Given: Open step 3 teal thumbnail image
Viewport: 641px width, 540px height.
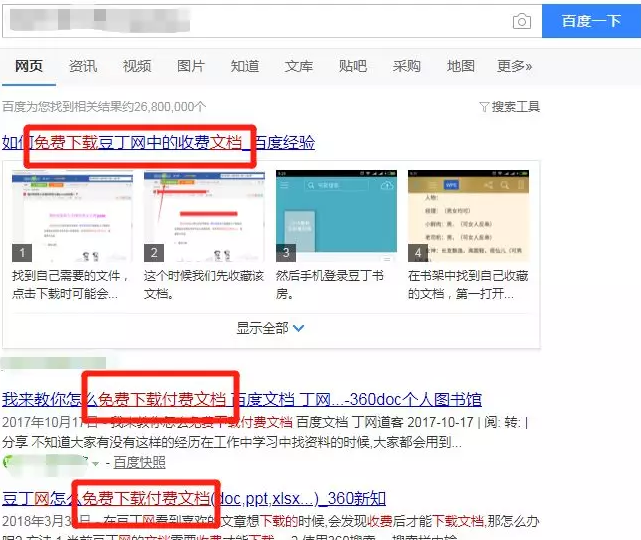Looking at the screenshot, I should tap(336, 216).
